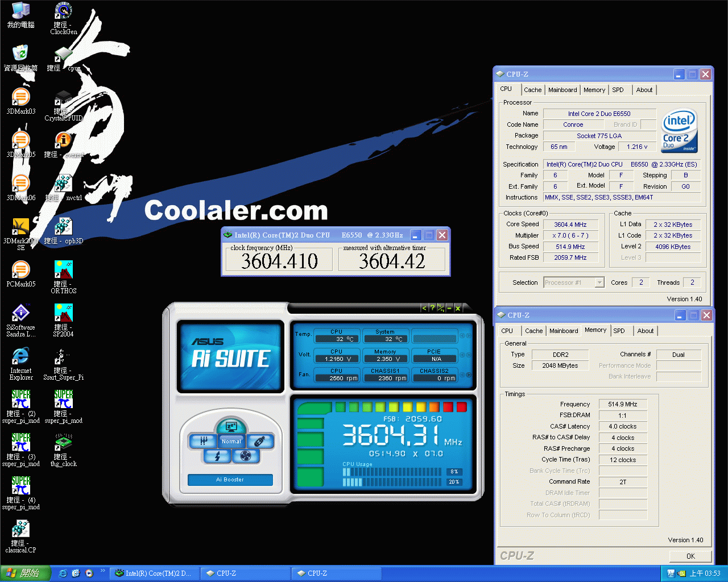Click OK in lower CPU-Z window
The width and height of the screenshot is (728, 582).
(x=690, y=556)
